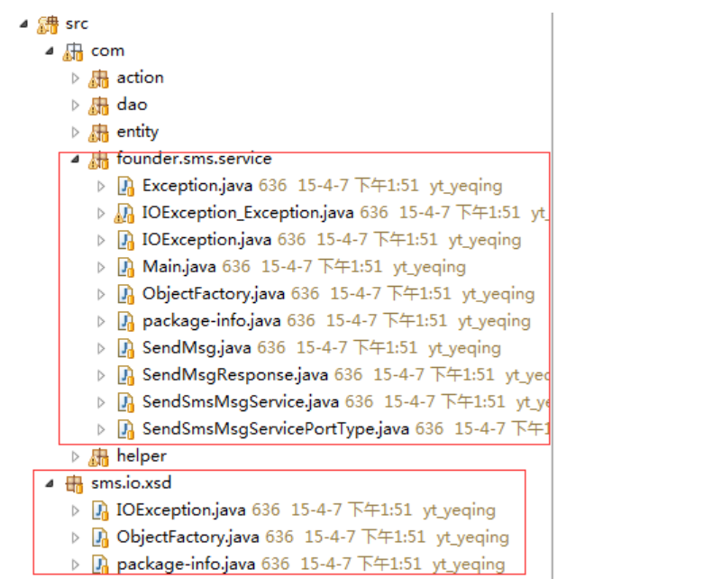Select IOException.java name under sms.io.xsd
Image resolution: width=713 pixels, height=588 pixels.
tap(181, 510)
